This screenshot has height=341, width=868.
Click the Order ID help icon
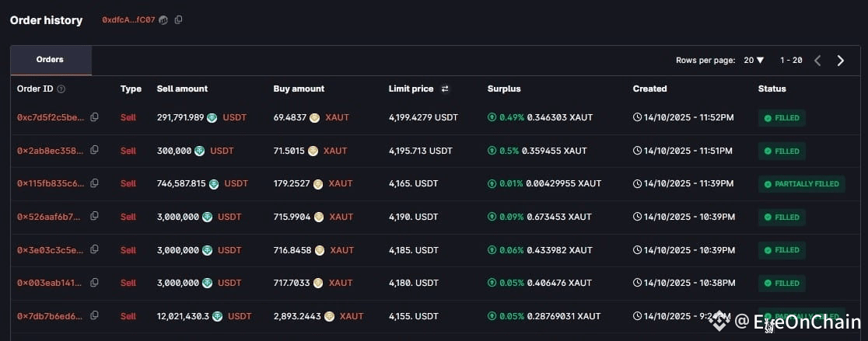pos(61,89)
